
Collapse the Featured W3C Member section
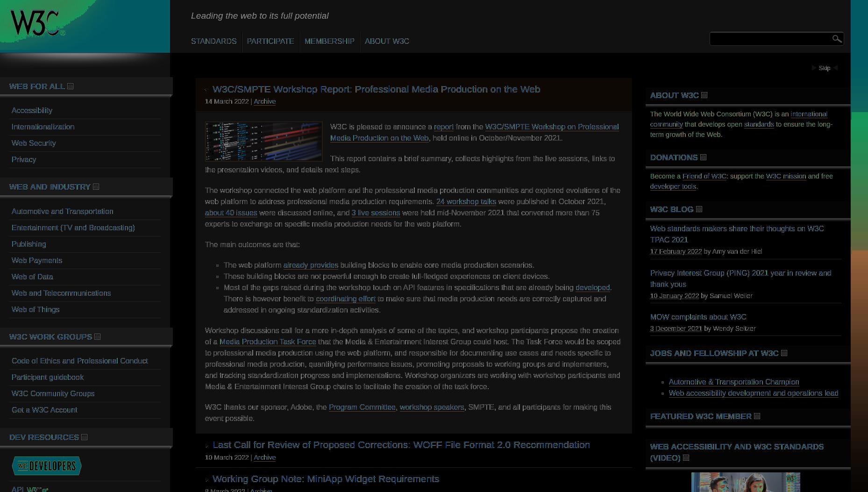point(757,416)
